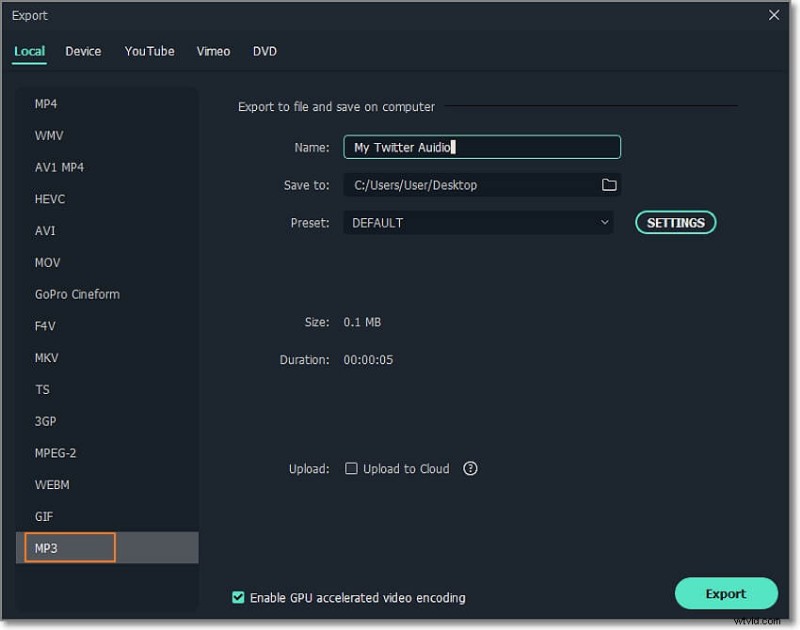800x630 pixels.
Task: Choose the GoPro Cineform format
Action: [x=77, y=294]
